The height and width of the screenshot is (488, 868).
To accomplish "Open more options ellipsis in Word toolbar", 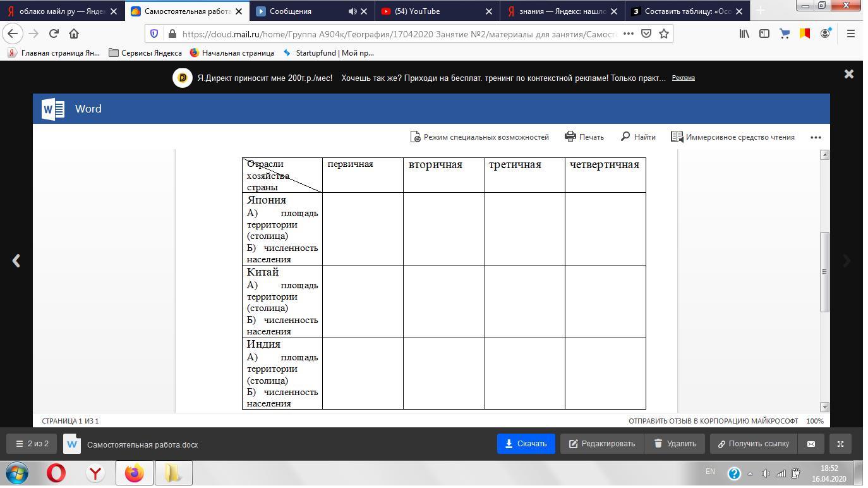I will (816, 137).
